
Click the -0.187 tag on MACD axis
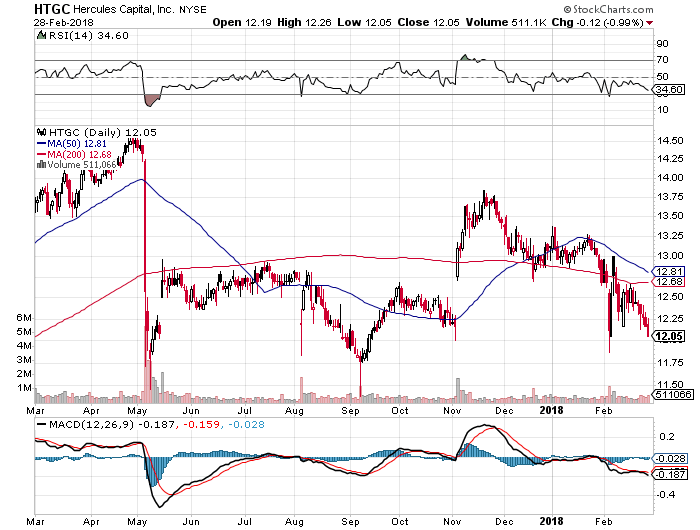tap(669, 474)
